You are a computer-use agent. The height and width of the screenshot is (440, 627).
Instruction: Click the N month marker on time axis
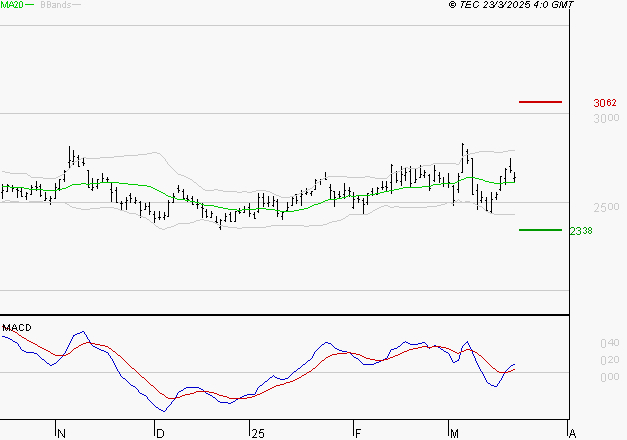point(62,434)
